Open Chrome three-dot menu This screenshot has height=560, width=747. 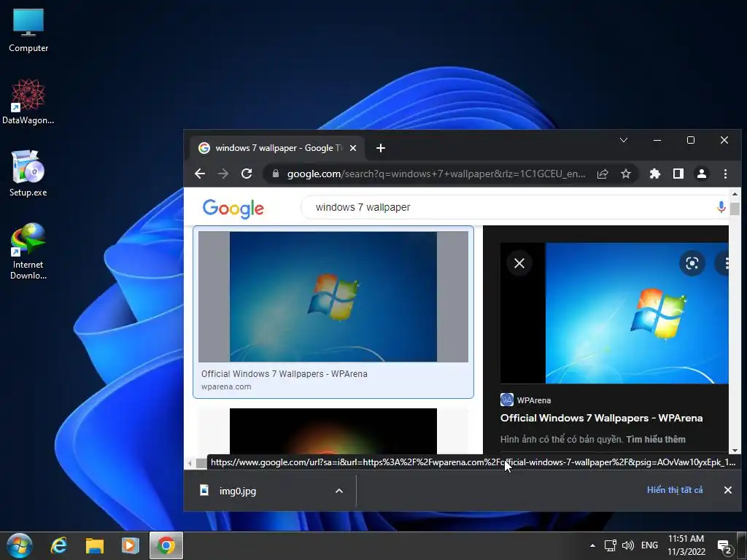pos(725,174)
